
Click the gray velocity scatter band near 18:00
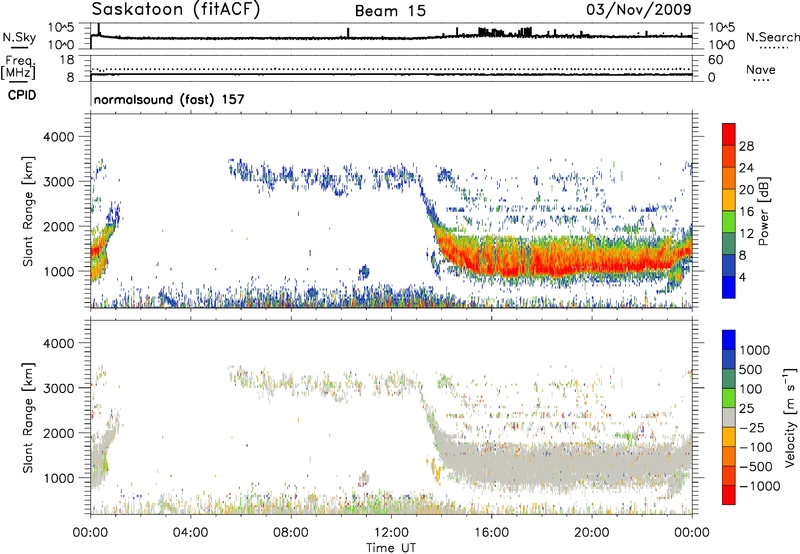(x=542, y=465)
